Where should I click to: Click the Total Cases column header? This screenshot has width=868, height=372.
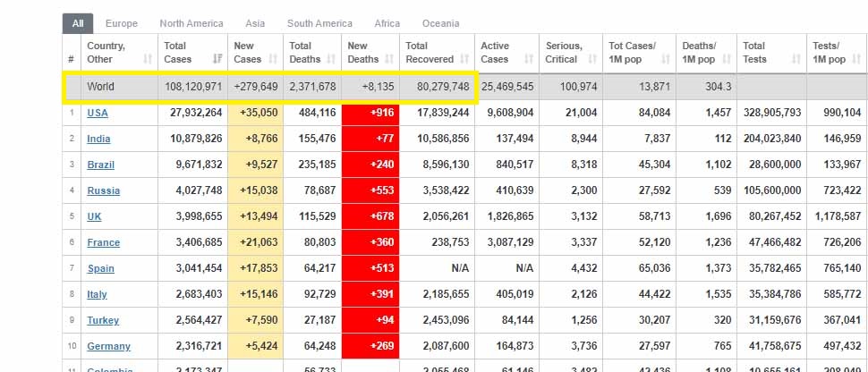pos(192,53)
